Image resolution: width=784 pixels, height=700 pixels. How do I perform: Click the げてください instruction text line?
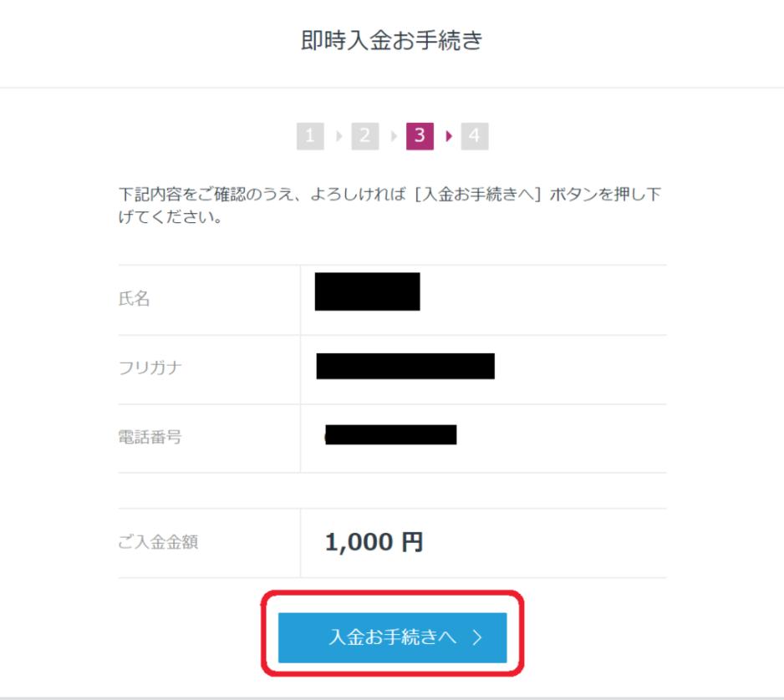click(171, 217)
